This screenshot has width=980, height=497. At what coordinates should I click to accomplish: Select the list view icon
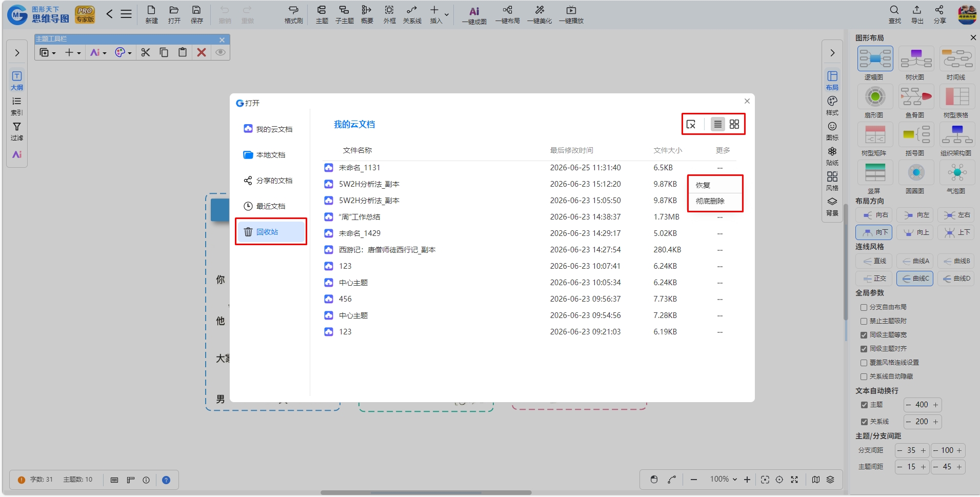coord(718,124)
